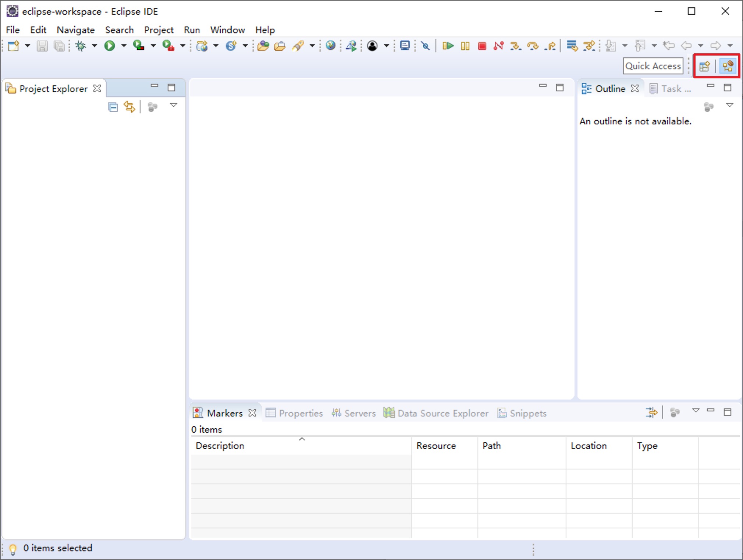Open the Web Browser globe icon
The height and width of the screenshot is (560, 743).
(331, 46)
